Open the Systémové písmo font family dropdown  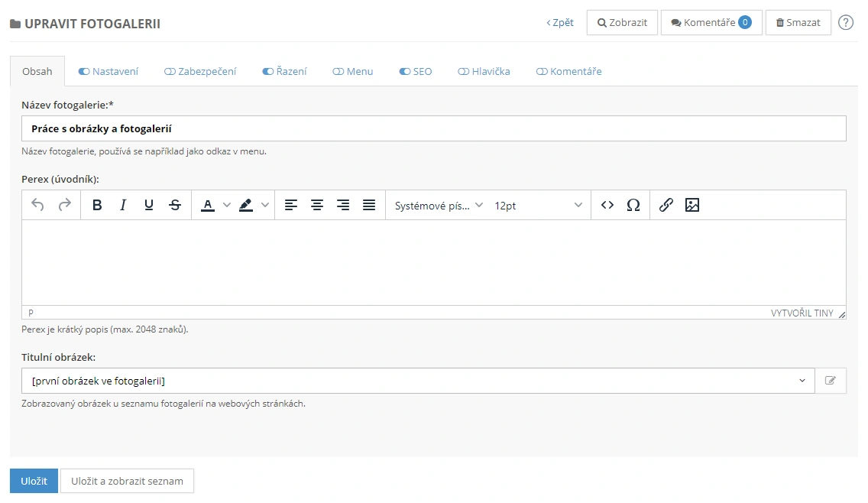tap(439, 205)
